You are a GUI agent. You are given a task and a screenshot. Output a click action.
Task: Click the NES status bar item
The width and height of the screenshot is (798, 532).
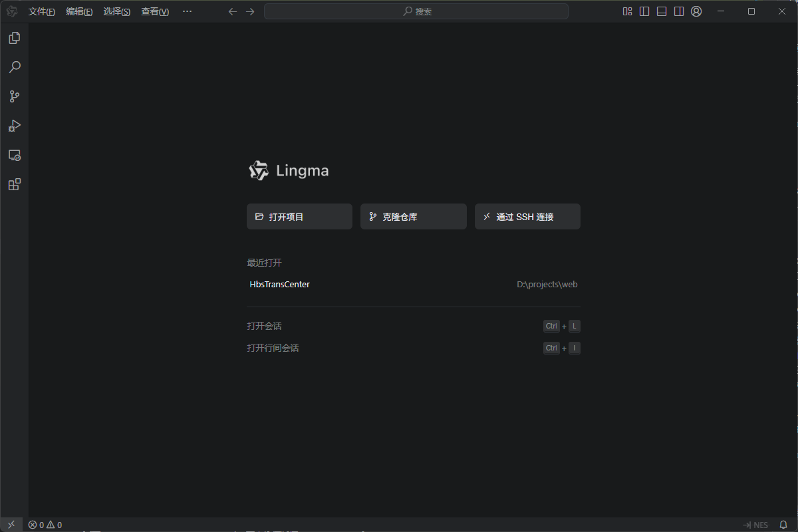tap(755, 525)
